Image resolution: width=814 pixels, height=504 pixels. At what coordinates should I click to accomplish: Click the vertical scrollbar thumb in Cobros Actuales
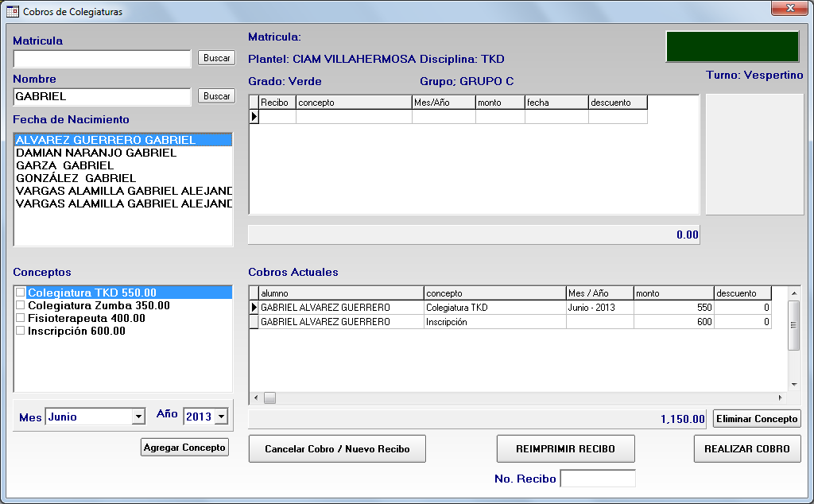(x=794, y=325)
